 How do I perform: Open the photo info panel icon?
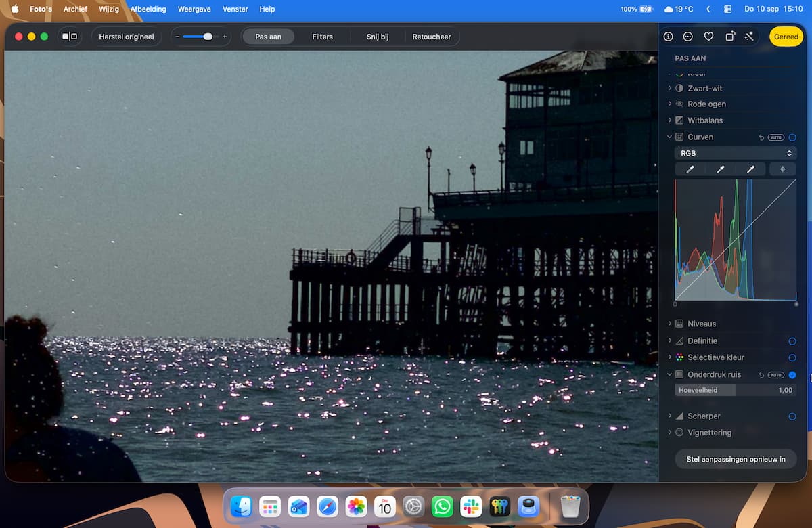tap(669, 37)
